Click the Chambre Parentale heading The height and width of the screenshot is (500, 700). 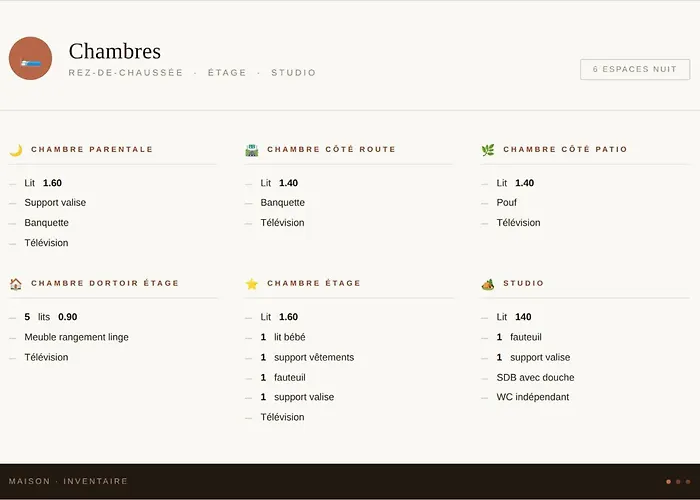[x=92, y=149]
